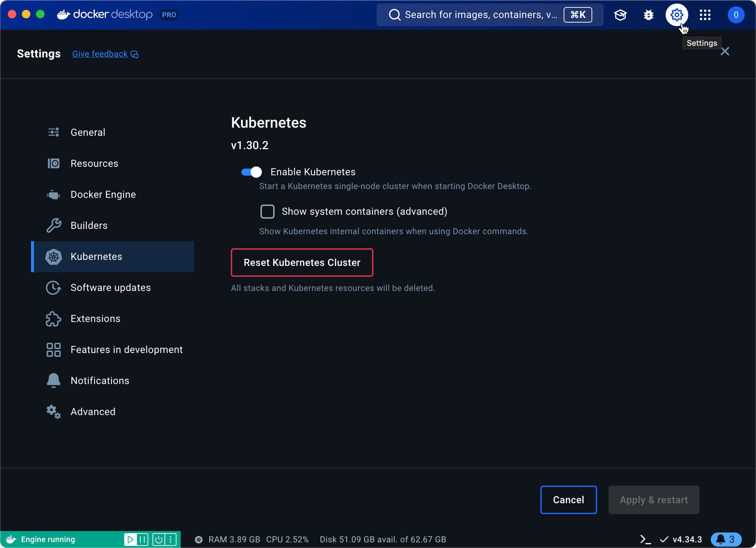The image size is (756, 548).
Task: Click the Resources sidebar icon
Action: coord(54,163)
